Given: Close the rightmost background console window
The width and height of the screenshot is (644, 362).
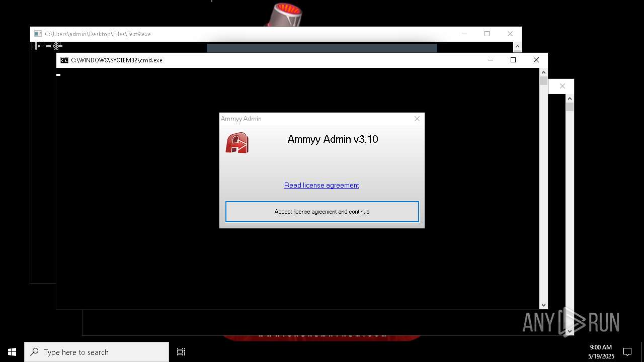Looking at the screenshot, I should (x=562, y=86).
